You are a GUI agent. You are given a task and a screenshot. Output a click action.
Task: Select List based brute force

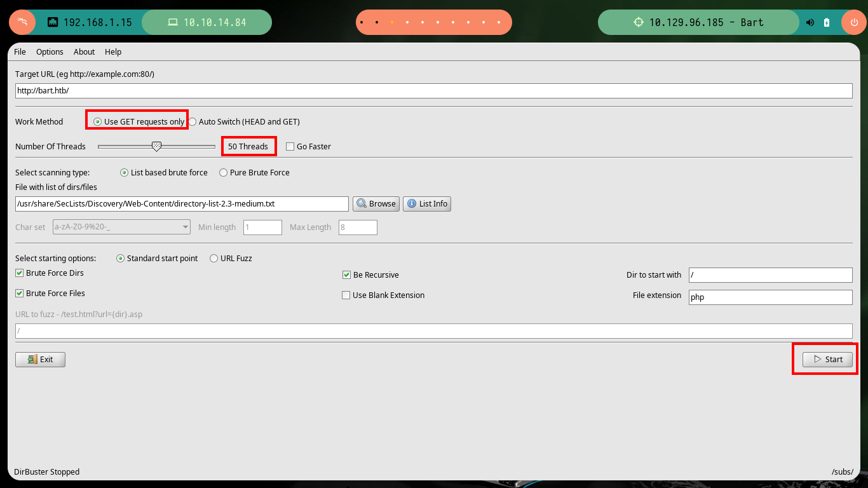pyautogui.click(x=164, y=172)
